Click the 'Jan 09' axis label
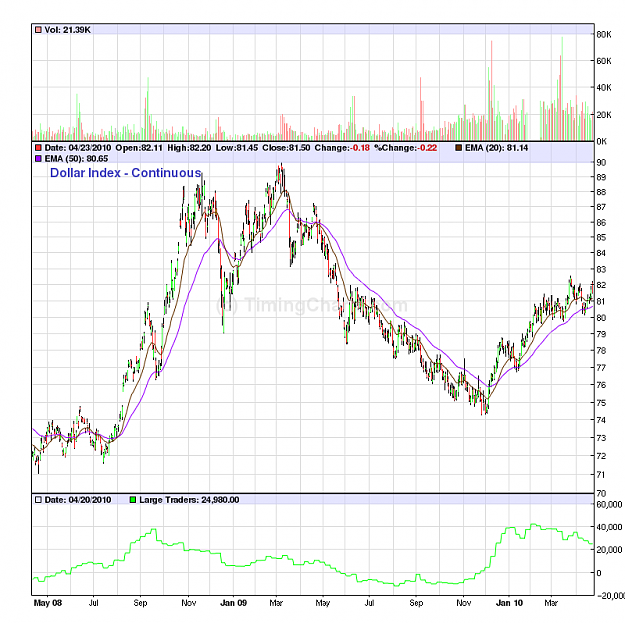This screenshot has height=623, width=625. point(233,603)
